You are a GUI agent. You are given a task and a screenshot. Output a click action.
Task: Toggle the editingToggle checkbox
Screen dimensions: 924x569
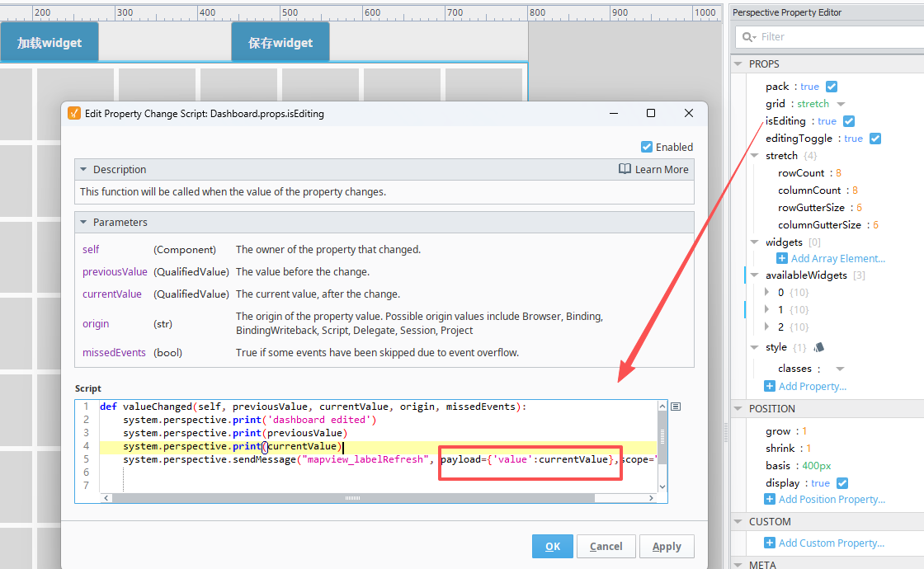875,139
